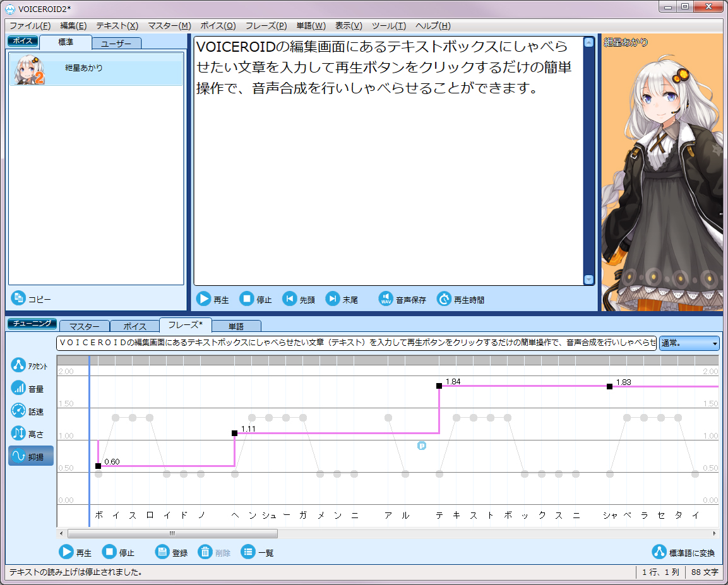
Task: Click the graph scroll-left arrow
Action: click(x=61, y=533)
